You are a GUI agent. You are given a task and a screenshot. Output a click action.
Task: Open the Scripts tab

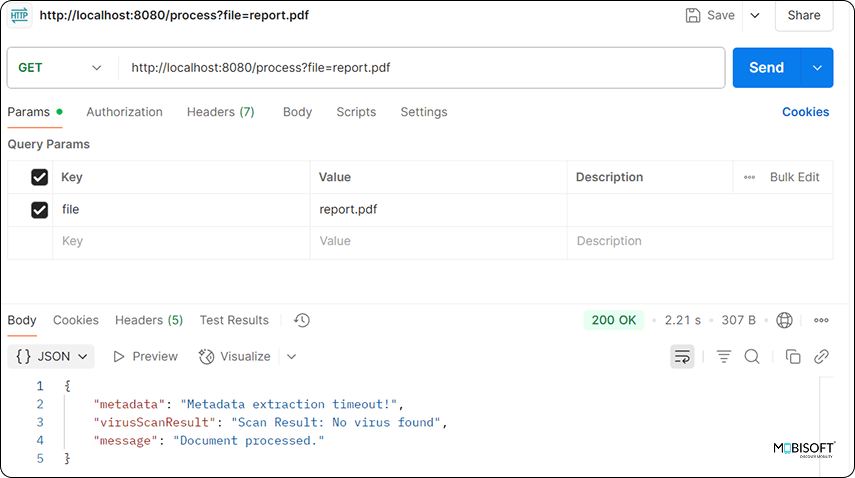click(x=356, y=112)
